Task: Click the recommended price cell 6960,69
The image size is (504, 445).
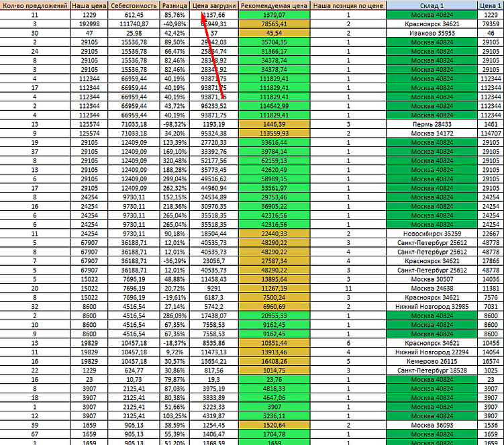Action: point(274,307)
